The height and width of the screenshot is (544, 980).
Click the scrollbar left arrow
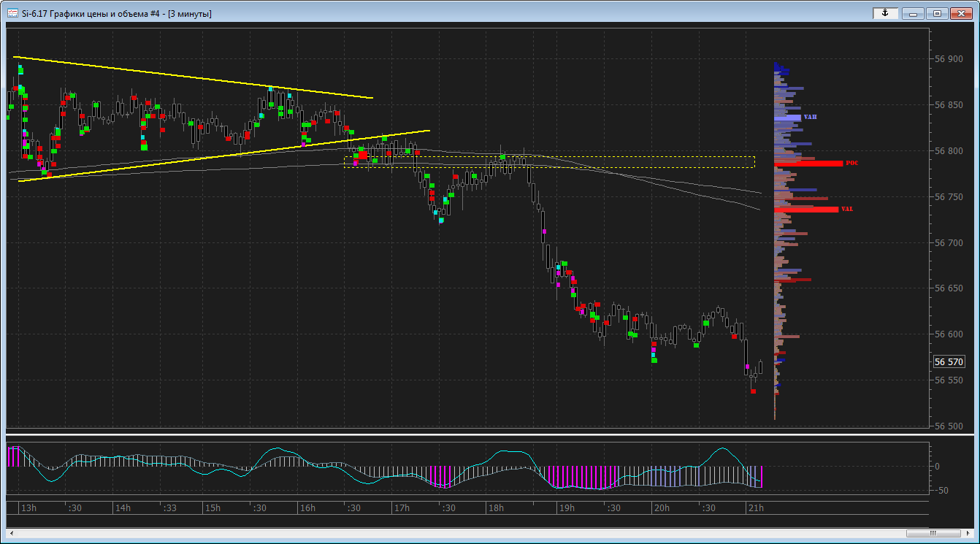click(x=11, y=532)
